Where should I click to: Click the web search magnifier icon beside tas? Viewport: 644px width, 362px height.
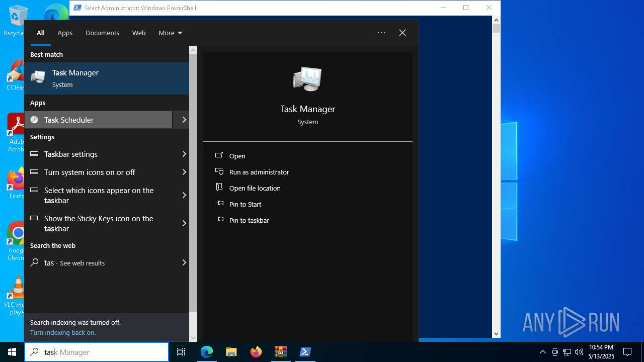pyautogui.click(x=34, y=262)
